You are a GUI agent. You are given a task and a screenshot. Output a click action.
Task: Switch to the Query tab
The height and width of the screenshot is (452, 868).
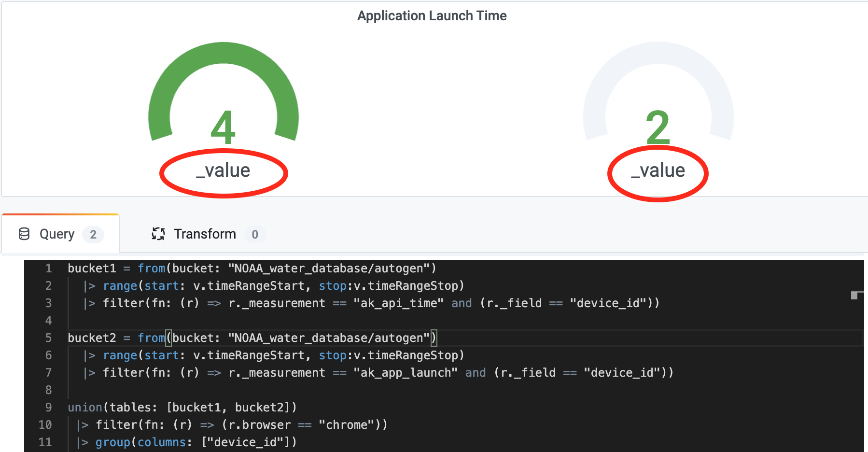pyautogui.click(x=60, y=234)
